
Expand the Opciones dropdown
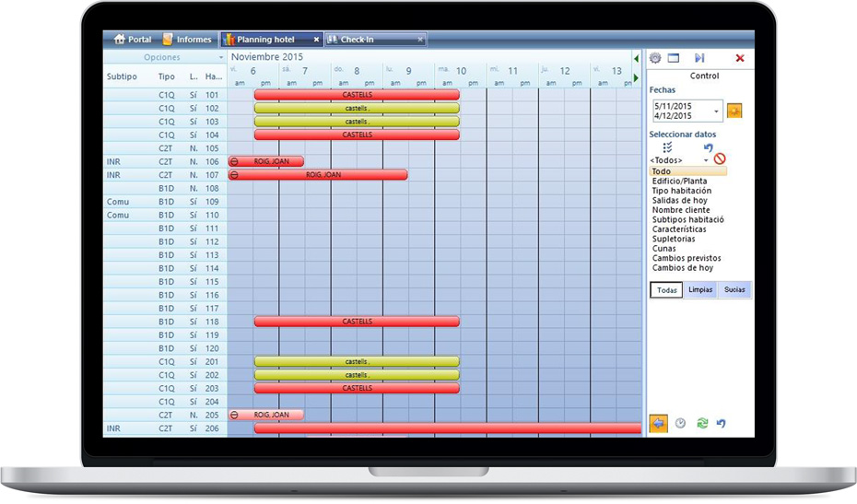point(221,57)
